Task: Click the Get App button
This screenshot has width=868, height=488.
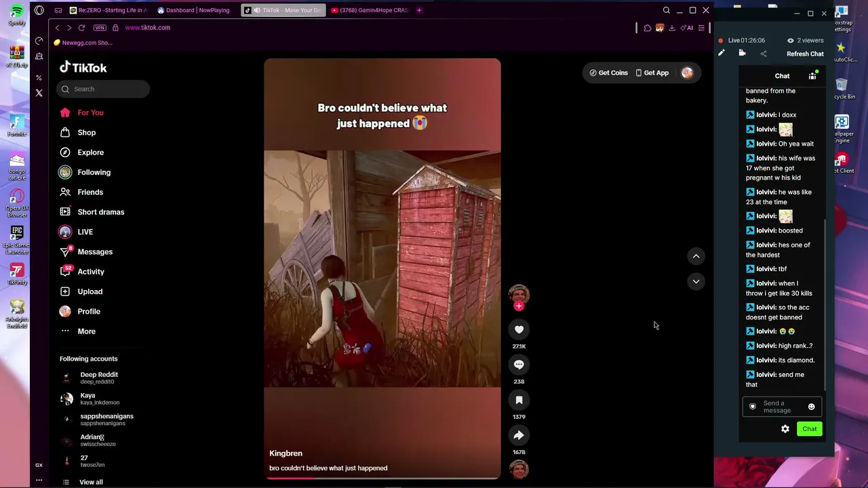Action: click(652, 73)
